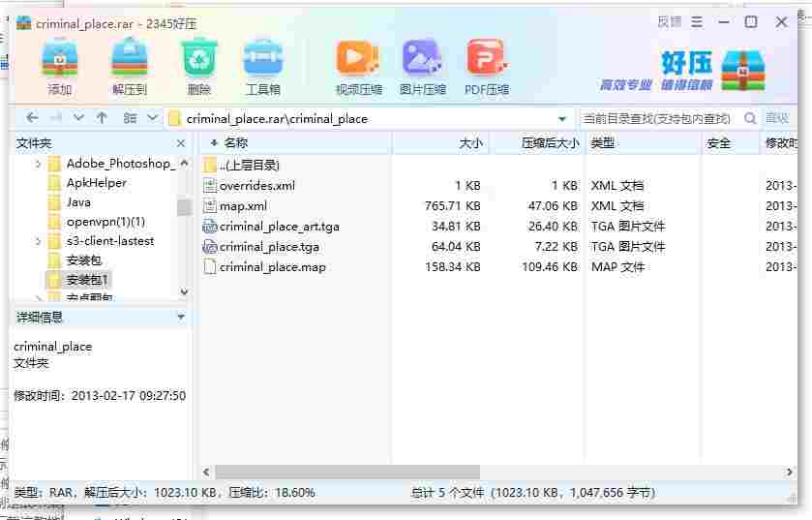Select the ApkHelper folder
The width and height of the screenshot is (812, 520).
(97, 183)
